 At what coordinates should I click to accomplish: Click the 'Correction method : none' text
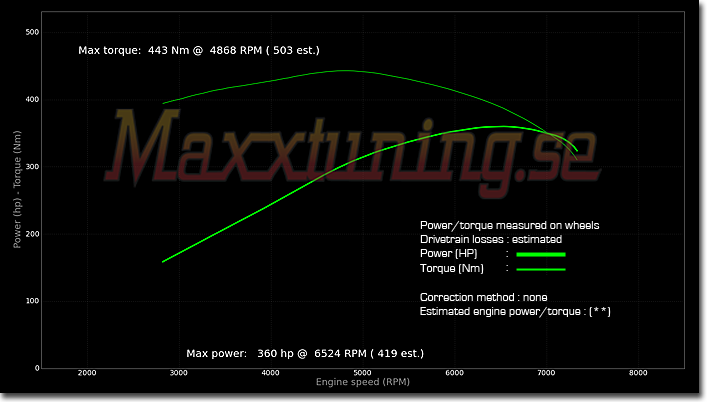point(483,297)
